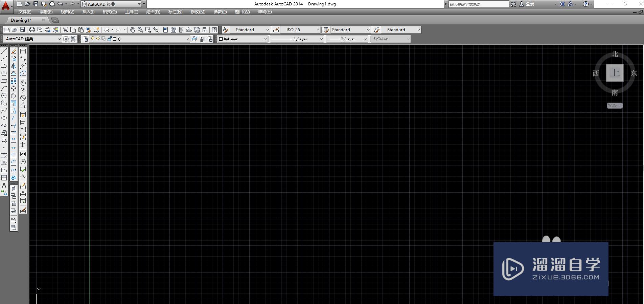Image resolution: width=644 pixels, height=304 pixels.
Task: Open the ISO-25 dimension style dropdown
Action: point(301,30)
